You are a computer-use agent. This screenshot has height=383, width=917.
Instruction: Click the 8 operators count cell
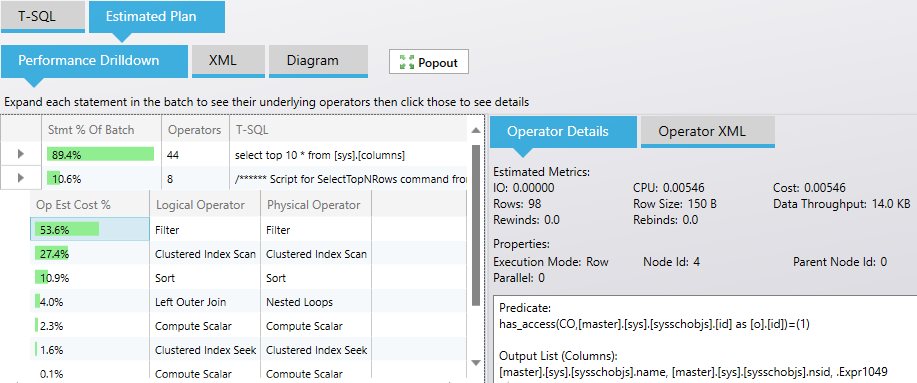point(195,179)
